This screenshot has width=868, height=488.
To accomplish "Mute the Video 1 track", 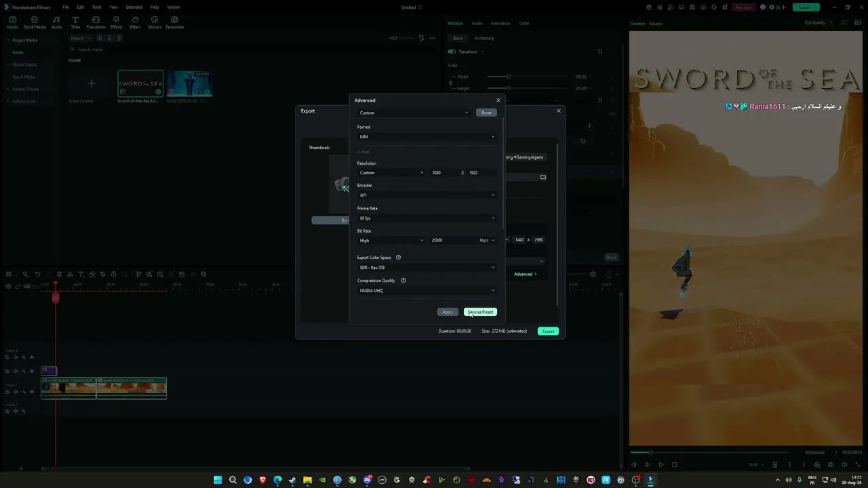I will [16, 392].
